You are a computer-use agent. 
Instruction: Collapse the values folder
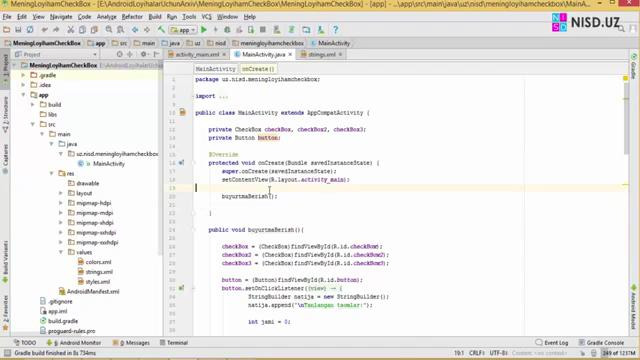(x=61, y=252)
